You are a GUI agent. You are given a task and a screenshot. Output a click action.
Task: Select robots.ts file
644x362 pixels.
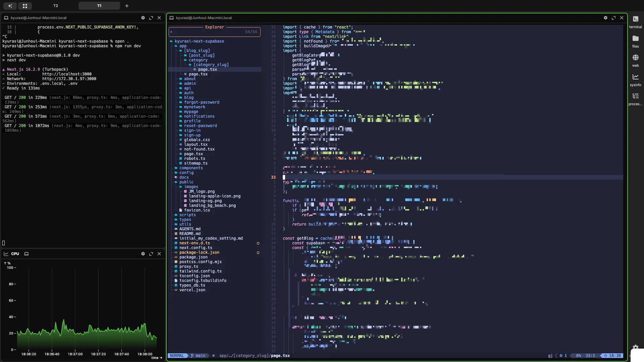tap(194, 159)
